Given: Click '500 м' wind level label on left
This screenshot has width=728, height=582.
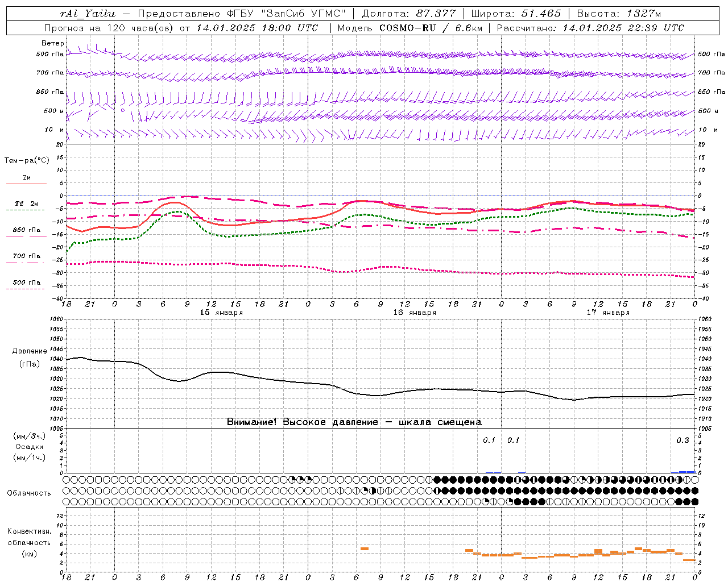Looking at the screenshot, I should coord(54,111).
